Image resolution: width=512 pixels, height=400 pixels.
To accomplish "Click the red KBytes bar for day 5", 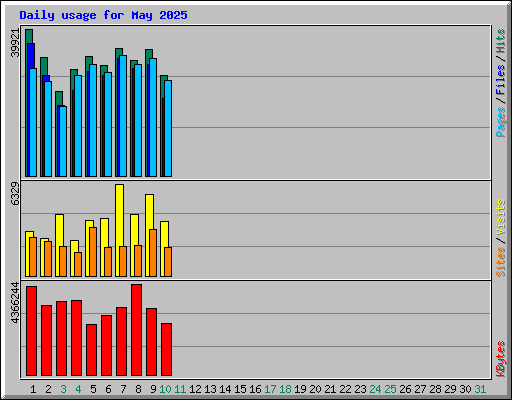I will (x=91, y=350).
